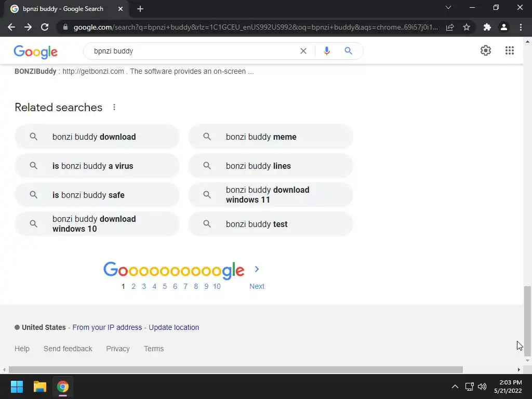Search is bonzi buddy a virus

pyautogui.click(x=97, y=166)
